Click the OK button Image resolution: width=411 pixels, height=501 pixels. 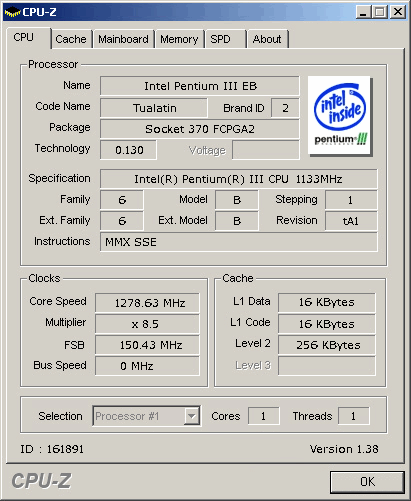(x=367, y=482)
